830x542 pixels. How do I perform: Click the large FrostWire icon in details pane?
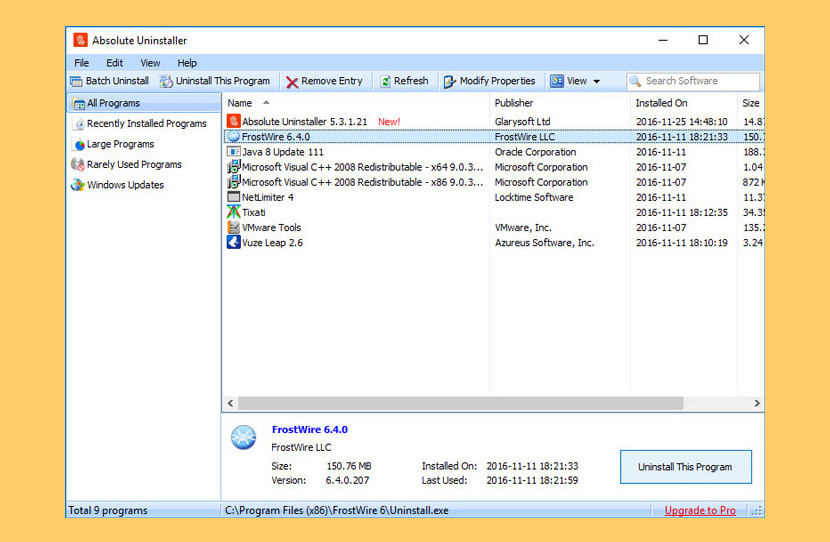[x=243, y=438]
